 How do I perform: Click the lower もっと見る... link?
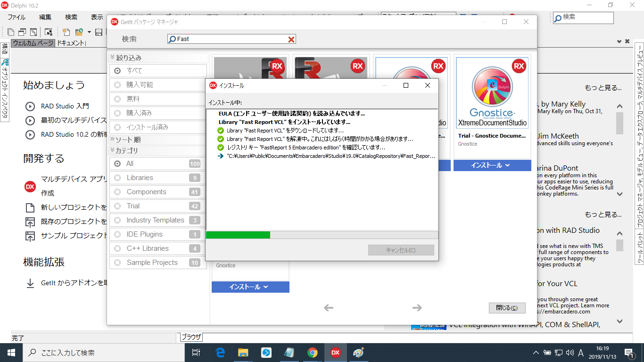tap(603, 214)
